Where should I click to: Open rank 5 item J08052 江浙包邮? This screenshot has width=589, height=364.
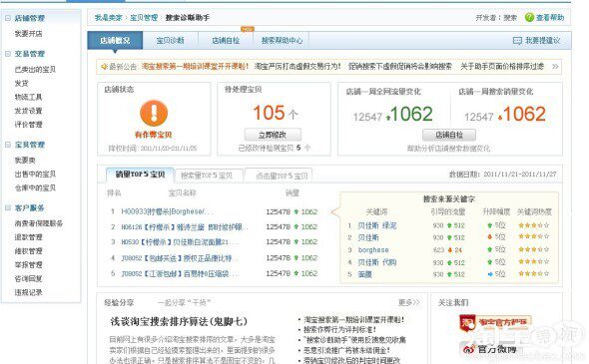[180, 273]
